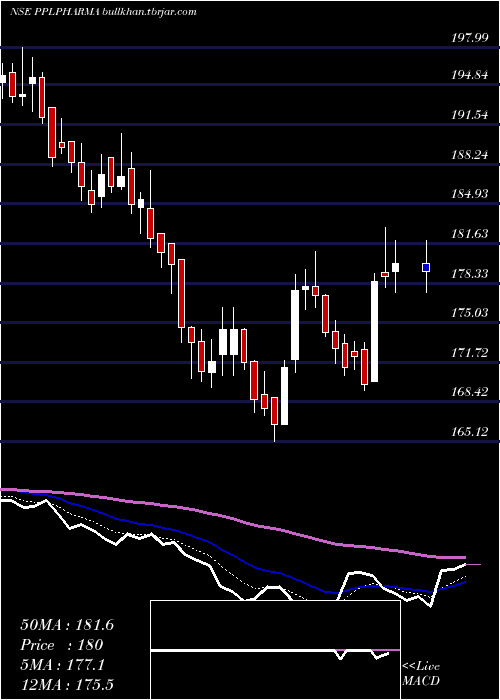Click the 5MA : 177.1 readout
This screenshot has height=700, width=500.
[63, 665]
